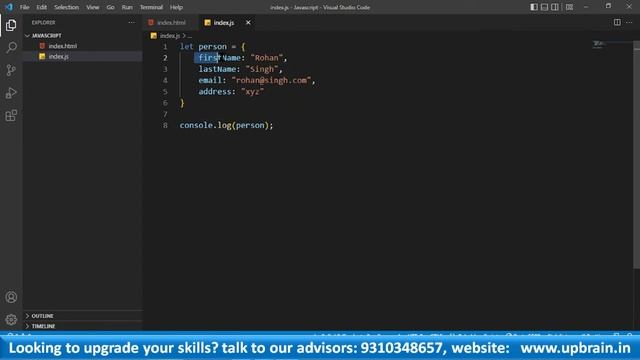The width and height of the screenshot is (640, 360).
Task: Open the Terminal menu
Action: (x=151, y=7)
